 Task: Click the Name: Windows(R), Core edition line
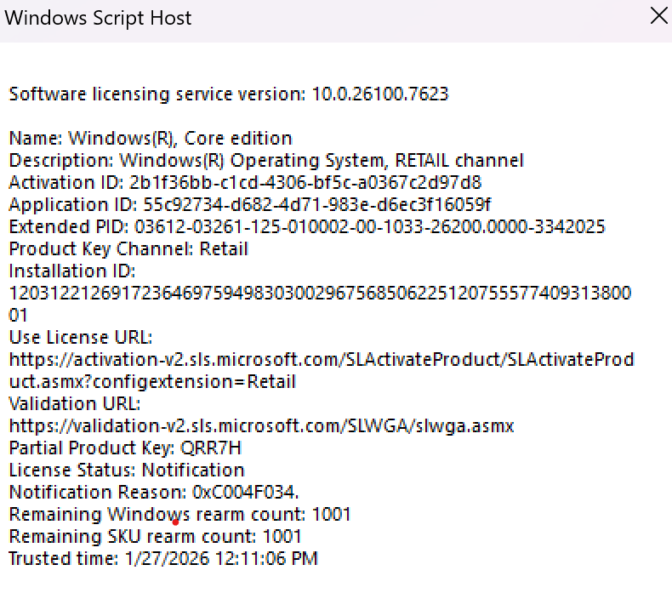coord(151,139)
